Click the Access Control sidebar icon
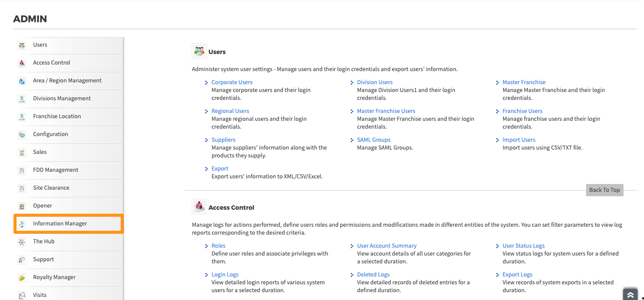Screen dimensions: 644x300 coord(22,63)
